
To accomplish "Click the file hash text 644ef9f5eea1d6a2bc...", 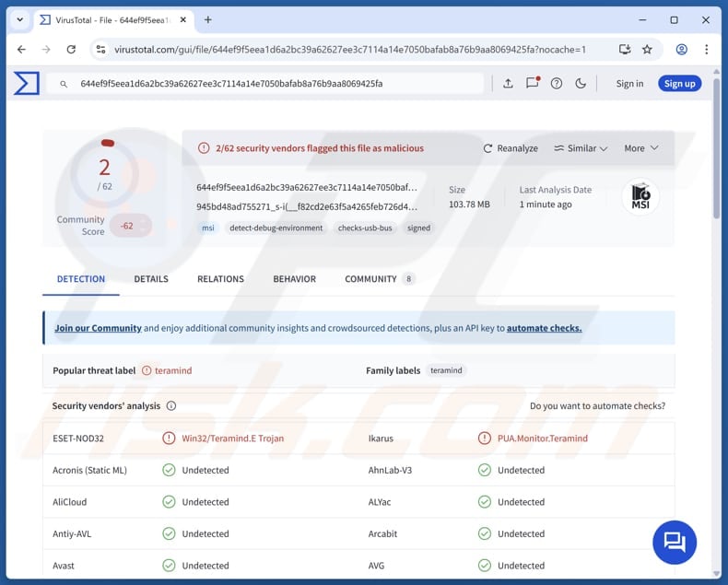I will 307,188.
